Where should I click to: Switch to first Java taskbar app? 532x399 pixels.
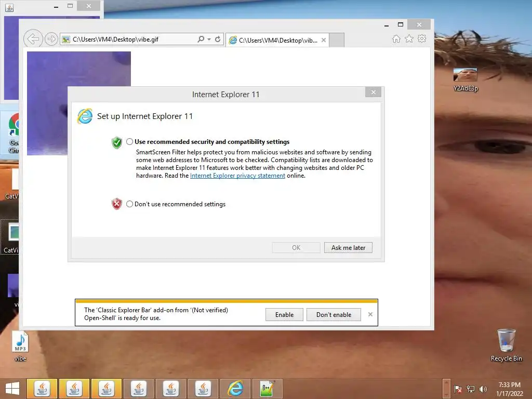tap(42, 389)
